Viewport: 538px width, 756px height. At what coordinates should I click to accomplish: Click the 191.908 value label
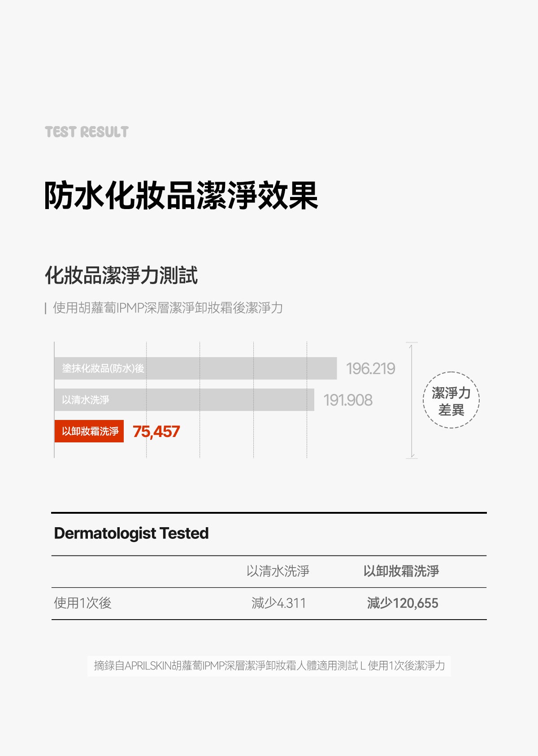click(348, 400)
